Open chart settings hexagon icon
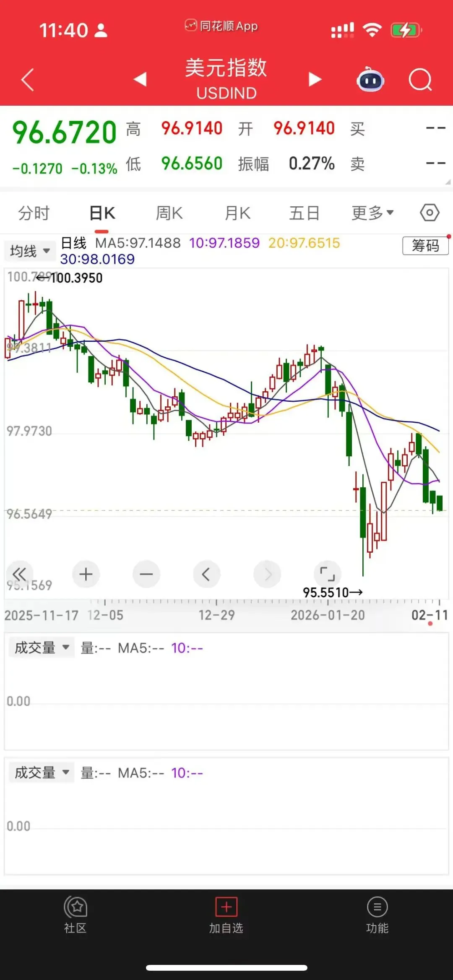 pos(430,213)
